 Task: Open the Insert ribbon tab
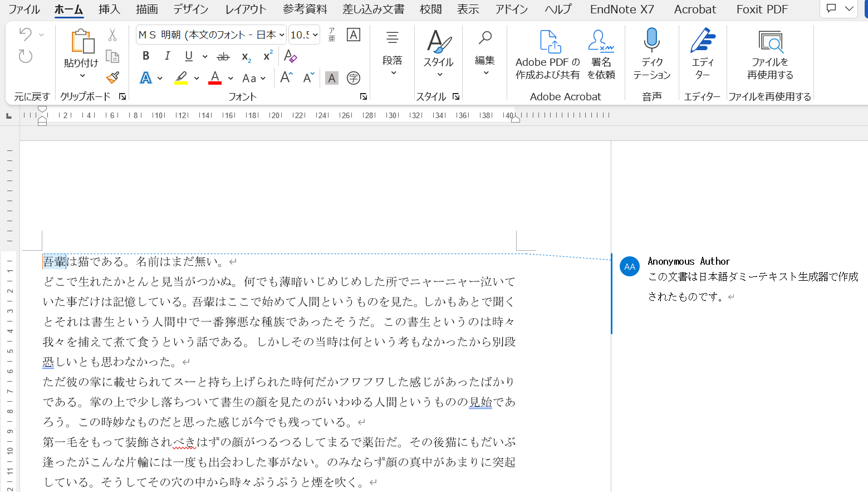click(x=109, y=9)
